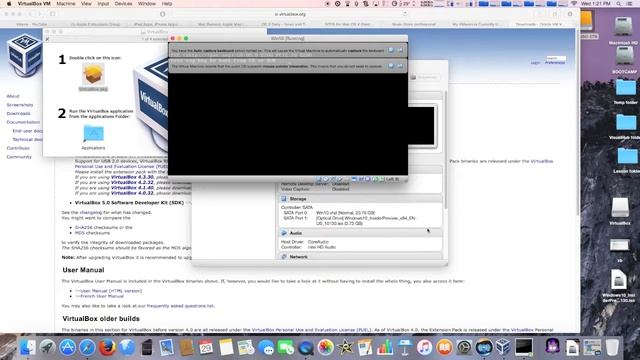The height and width of the screenshot is (360, 640).
Task: Open the Trash in the Dock
Action: [x=612, y=347]
